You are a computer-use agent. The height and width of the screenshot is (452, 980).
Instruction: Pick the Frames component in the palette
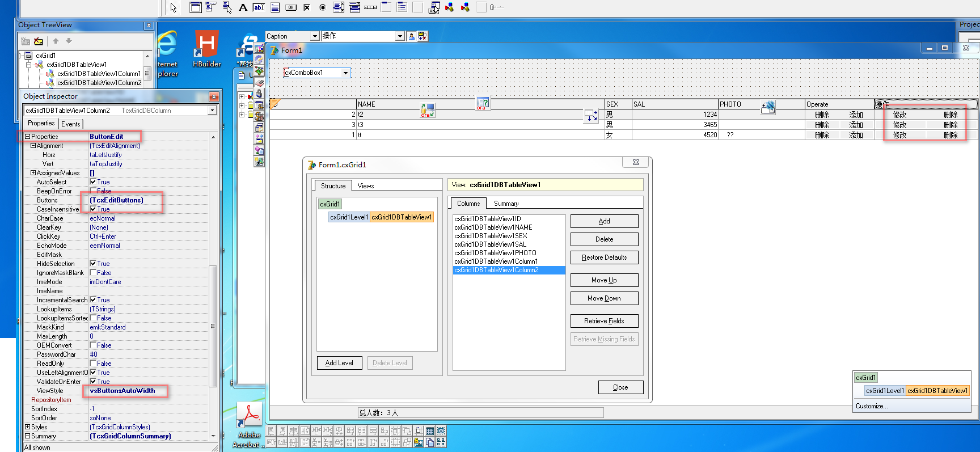pyautogui.click(x=195, y=7)
